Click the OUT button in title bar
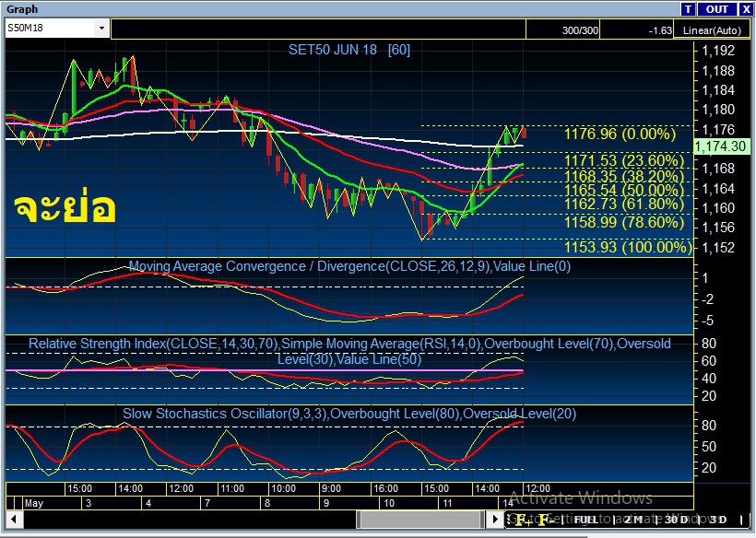The image size is (756, 538). [716, 9]
